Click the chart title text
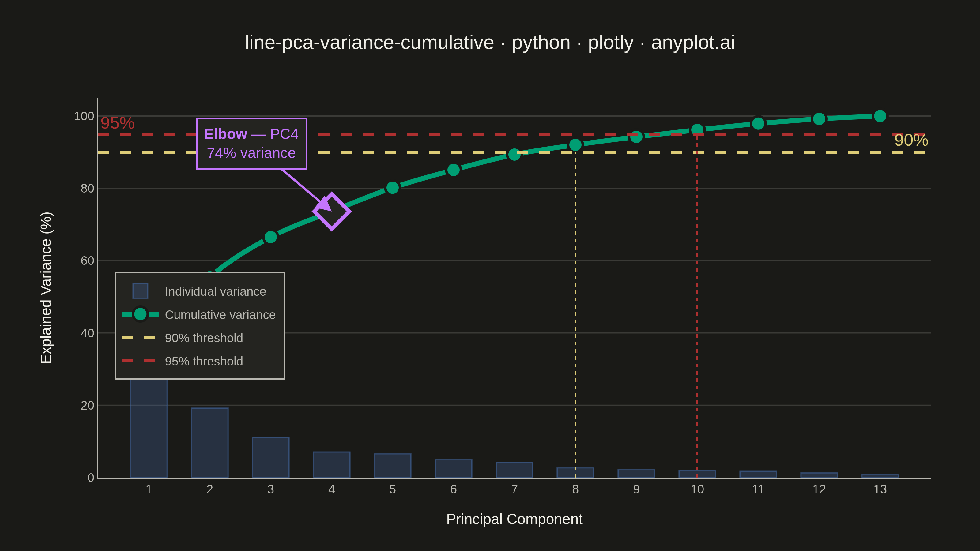Image resolution: width=980 pixels, height=551 pixels. (490, 42)
